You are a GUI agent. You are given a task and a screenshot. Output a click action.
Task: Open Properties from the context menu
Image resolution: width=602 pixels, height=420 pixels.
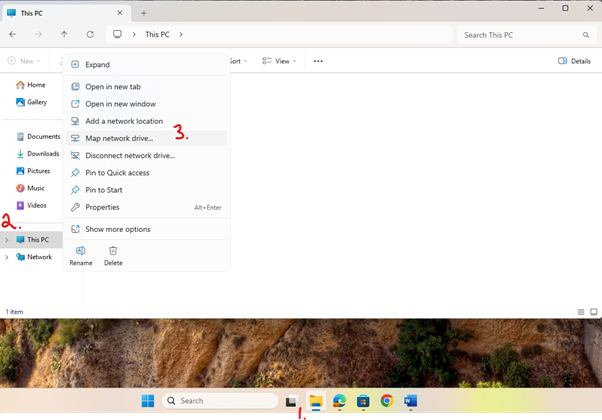point(146,207)
